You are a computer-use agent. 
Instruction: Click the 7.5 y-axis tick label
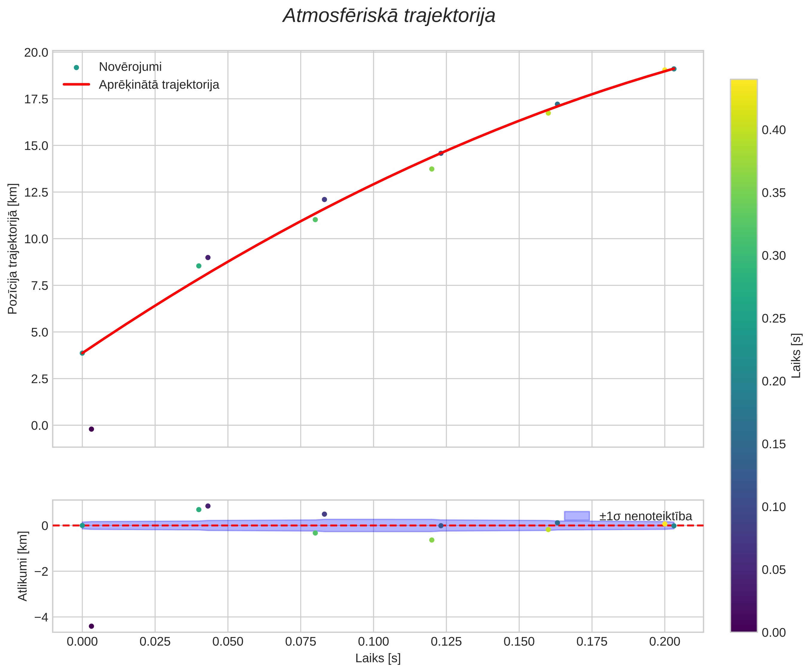click(40, 285)
